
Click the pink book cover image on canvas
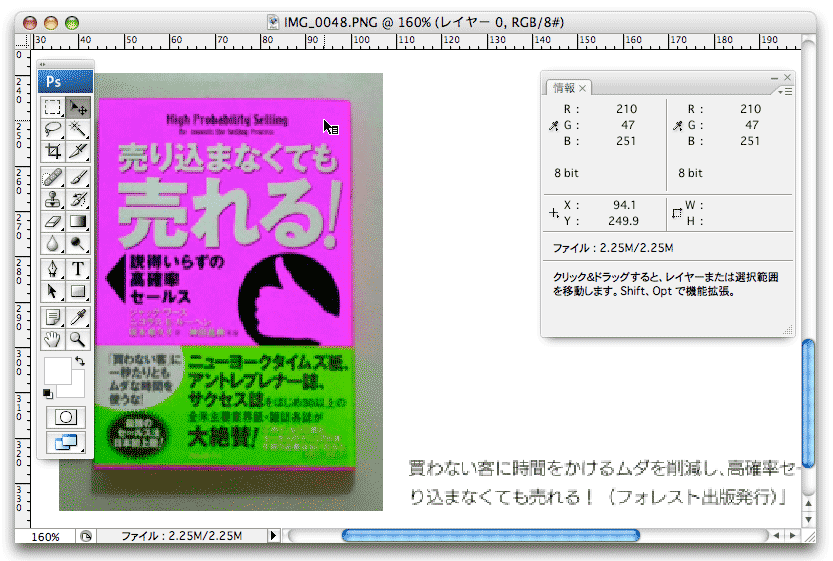[x=224, y=223]
